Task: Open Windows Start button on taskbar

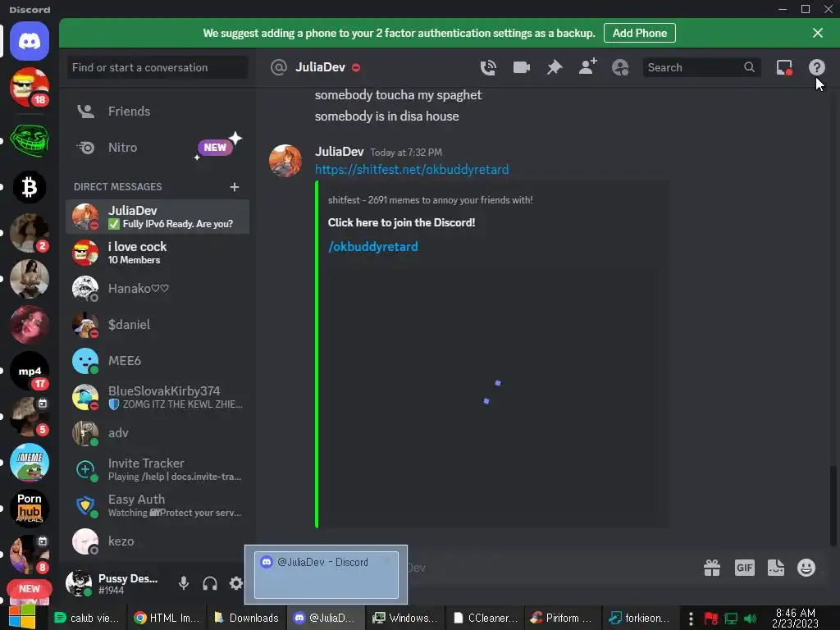Action: tap(22, 618)
